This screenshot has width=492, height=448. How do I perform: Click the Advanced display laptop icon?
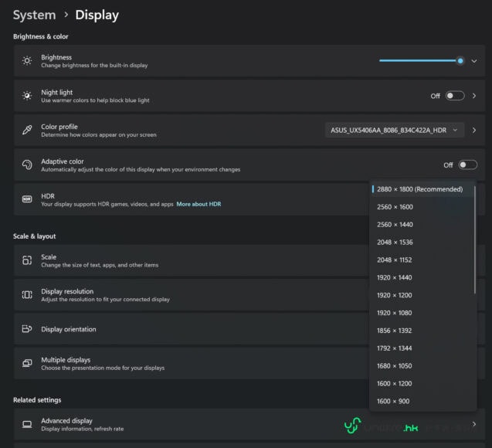pos(27,424)
